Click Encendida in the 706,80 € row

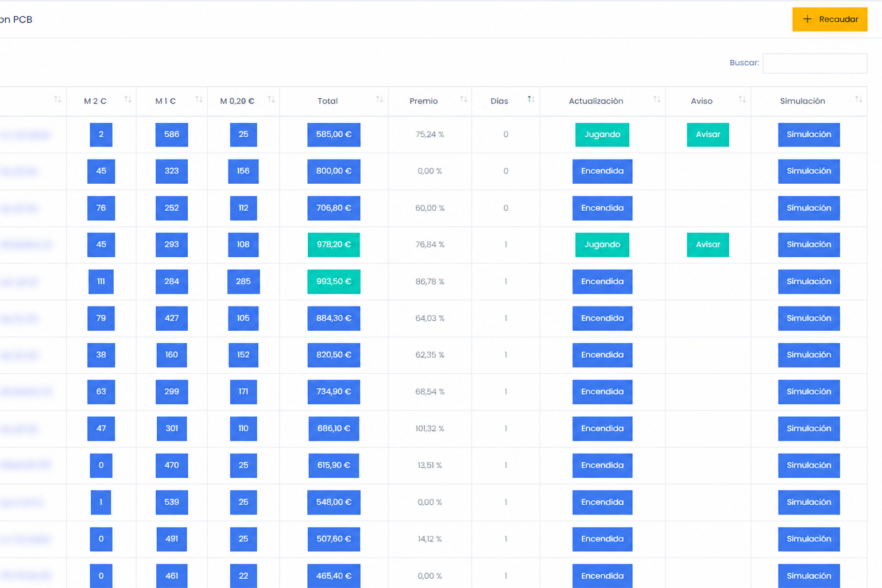pos(602,208)
